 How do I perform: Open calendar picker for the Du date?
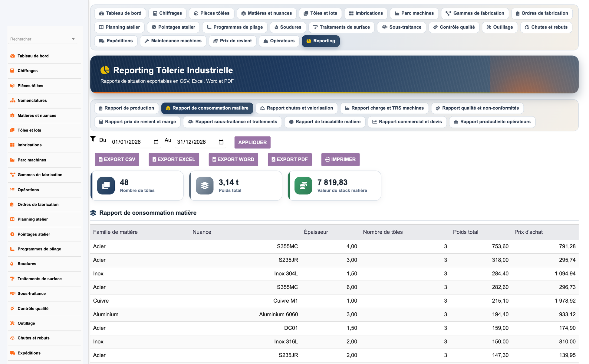pyautogui.click(x=156, y=142)
